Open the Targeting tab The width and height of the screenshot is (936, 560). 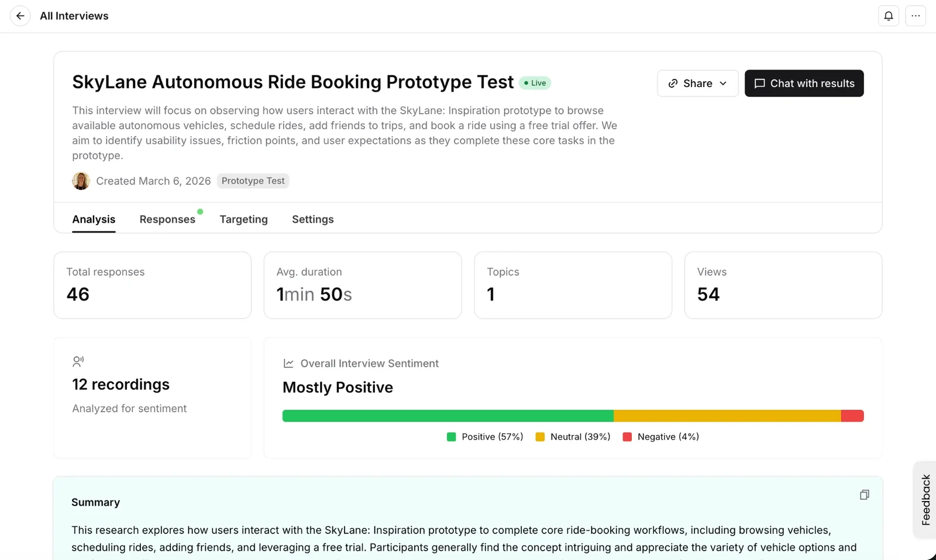coord(243,219)
